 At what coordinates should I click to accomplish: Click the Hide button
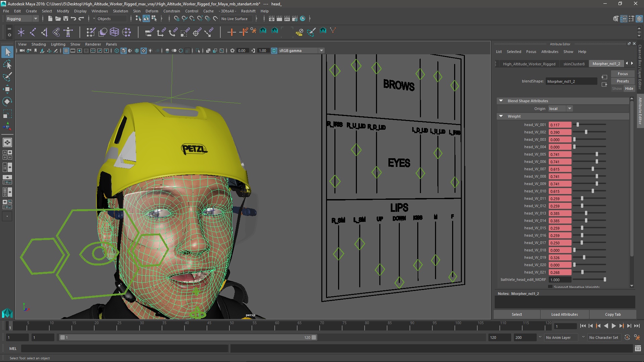pos(629,88)
